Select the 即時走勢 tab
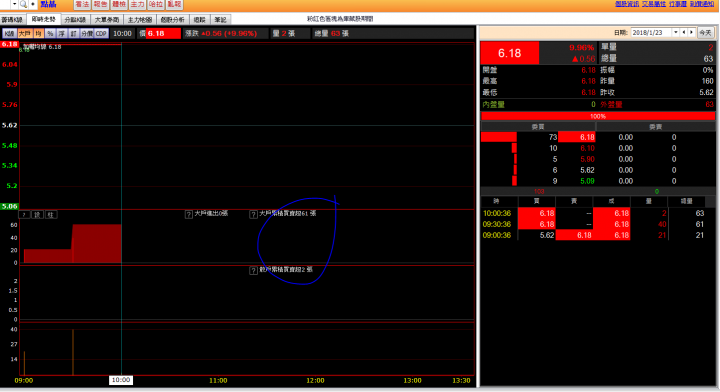720x392 pixels. [43, 19]
